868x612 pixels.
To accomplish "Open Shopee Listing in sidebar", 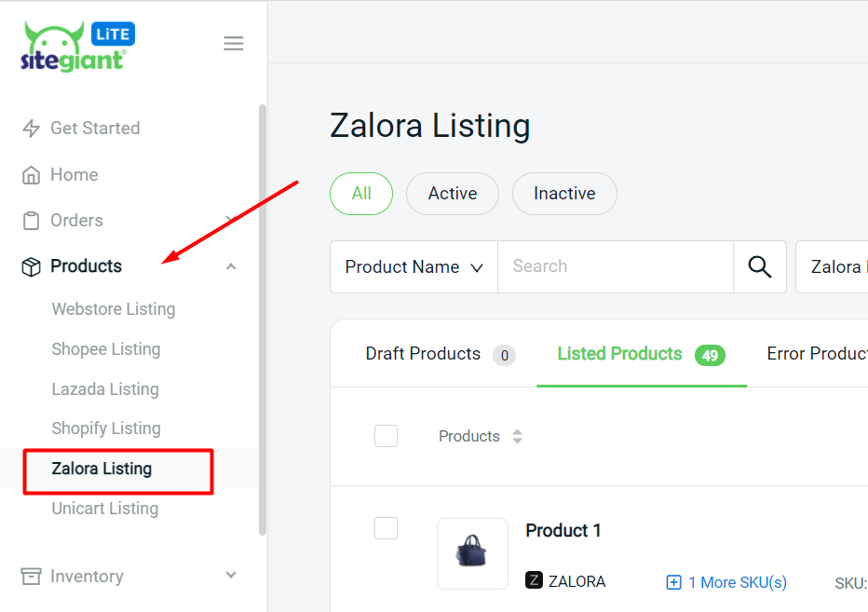I will 106,349.
